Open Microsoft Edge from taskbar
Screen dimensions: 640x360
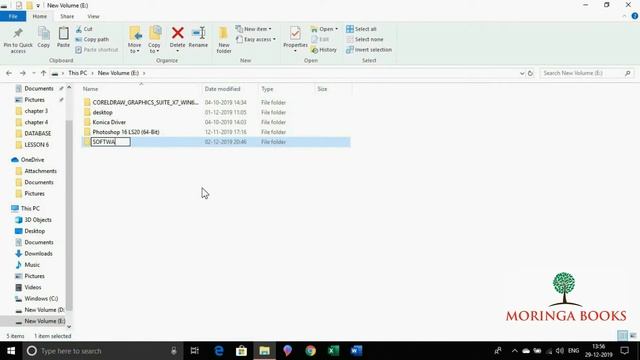pyautogui.click(x=219, y=351)
